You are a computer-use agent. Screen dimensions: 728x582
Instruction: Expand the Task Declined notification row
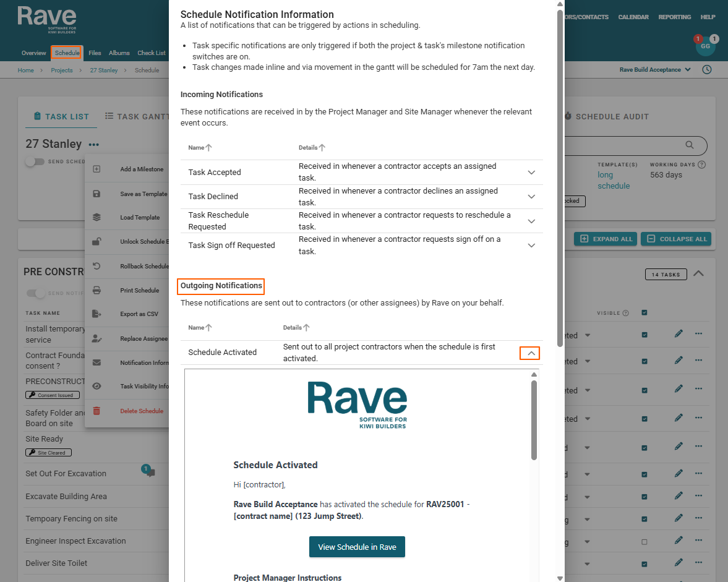(x=531, y=196)
